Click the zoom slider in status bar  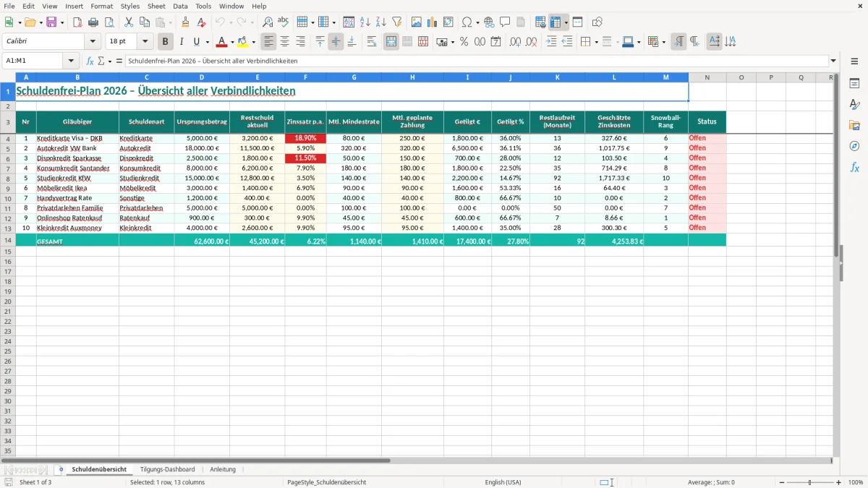(x=809, y=482)
